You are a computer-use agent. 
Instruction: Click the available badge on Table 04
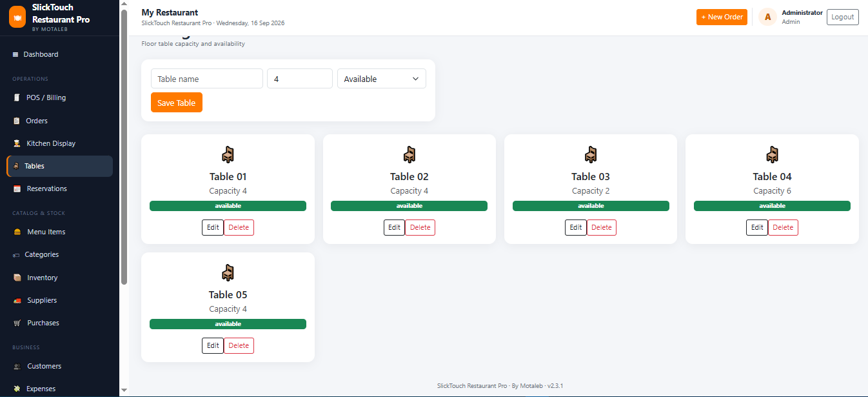click(x=772, y=206)
